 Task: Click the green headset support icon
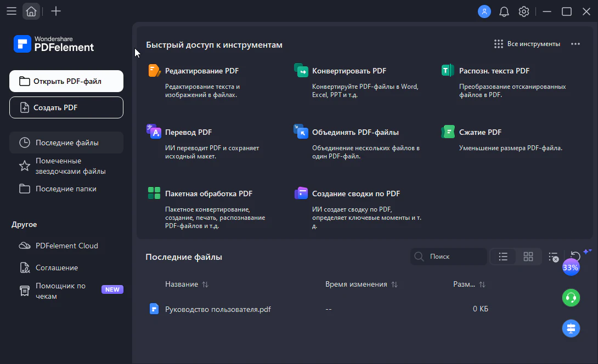click(x=571, y=298)
